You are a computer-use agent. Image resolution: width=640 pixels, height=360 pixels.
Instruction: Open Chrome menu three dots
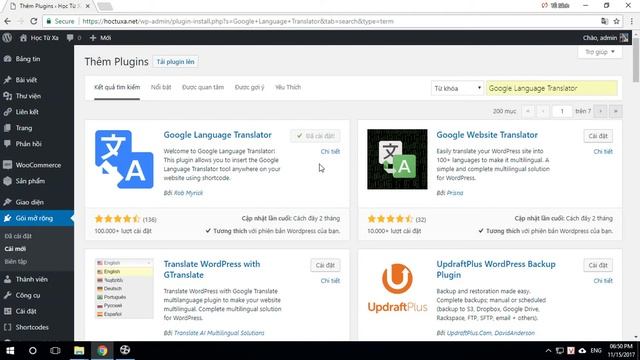click(x=632, y=21)
